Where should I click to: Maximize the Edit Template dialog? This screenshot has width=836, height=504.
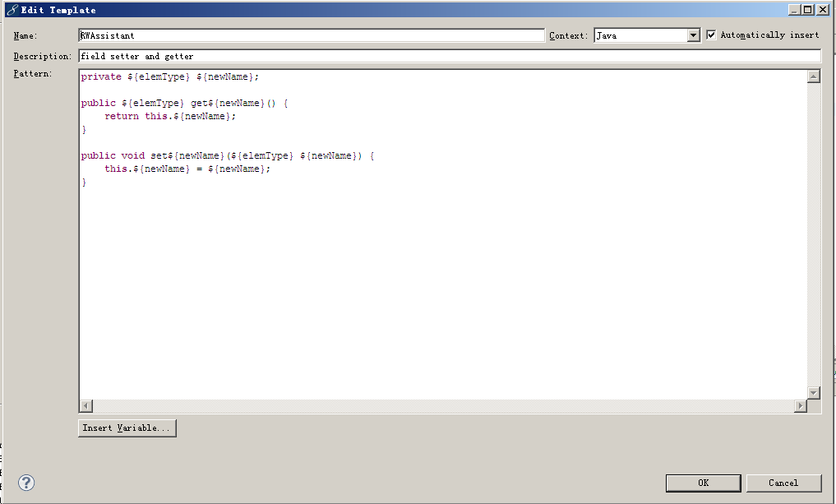808,10
